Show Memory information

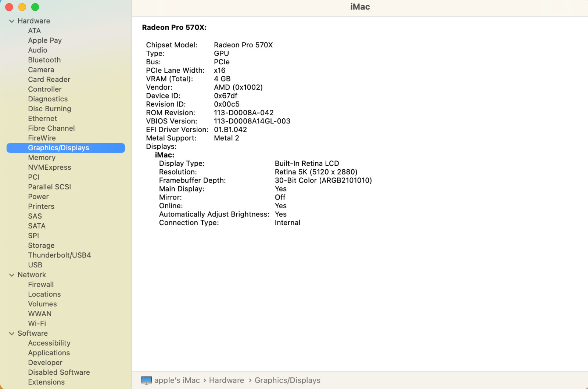[42, 158]
